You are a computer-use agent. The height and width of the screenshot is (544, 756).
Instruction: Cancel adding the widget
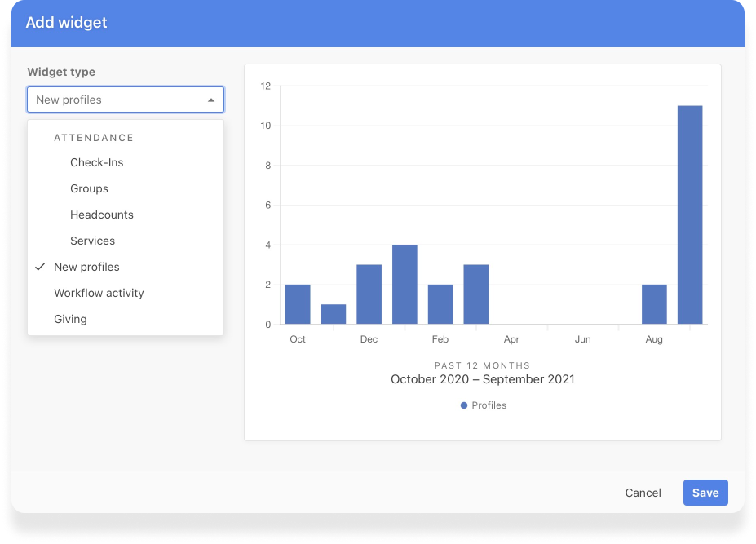(643, 493)
